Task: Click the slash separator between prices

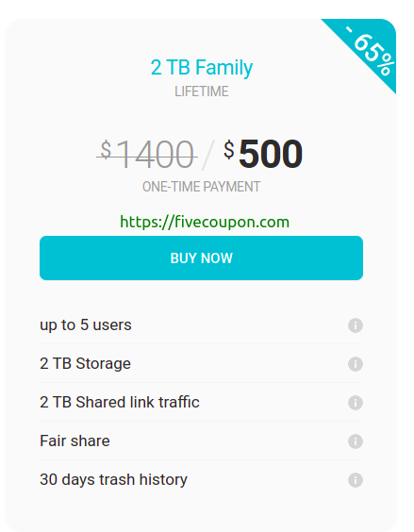Action: click(208, 155)
